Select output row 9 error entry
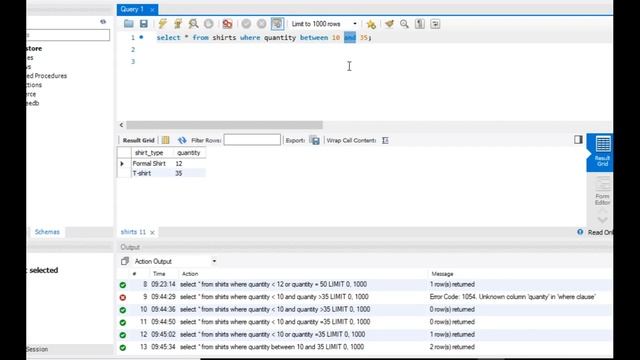640x360 pixels. [364, 297]
